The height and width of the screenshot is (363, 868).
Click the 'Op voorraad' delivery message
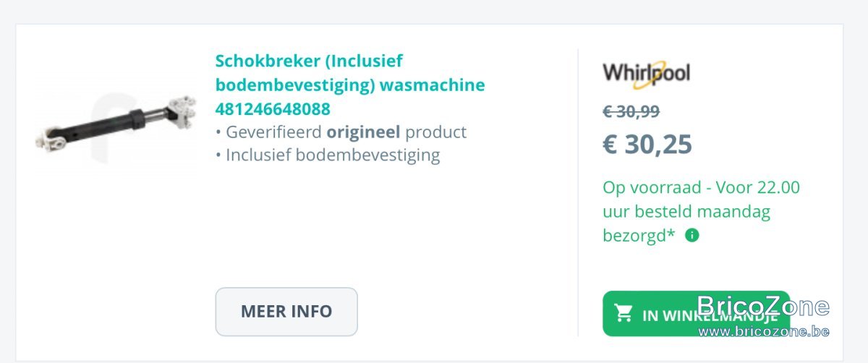click(x=701, y=211)
